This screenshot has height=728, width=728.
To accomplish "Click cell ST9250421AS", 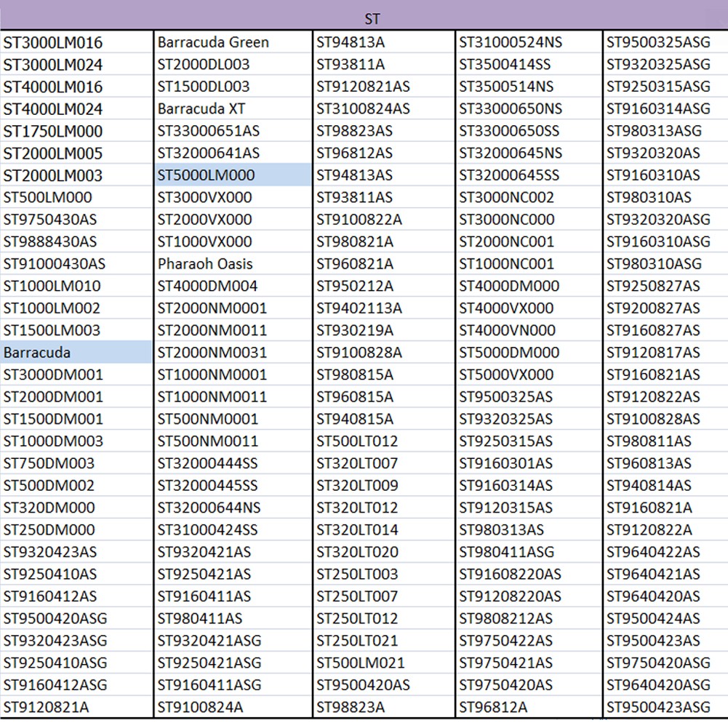I will pos(233,574).
